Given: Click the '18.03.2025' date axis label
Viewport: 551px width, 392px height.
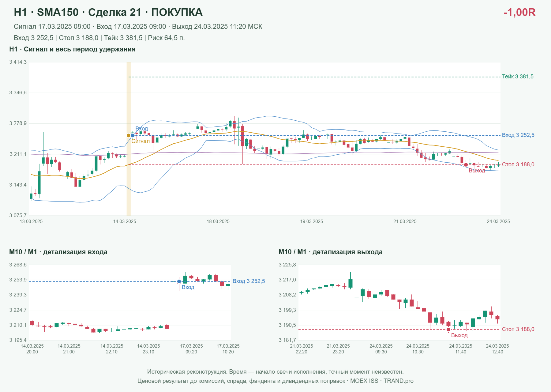Looking at the screenshot, I should 218,221.
